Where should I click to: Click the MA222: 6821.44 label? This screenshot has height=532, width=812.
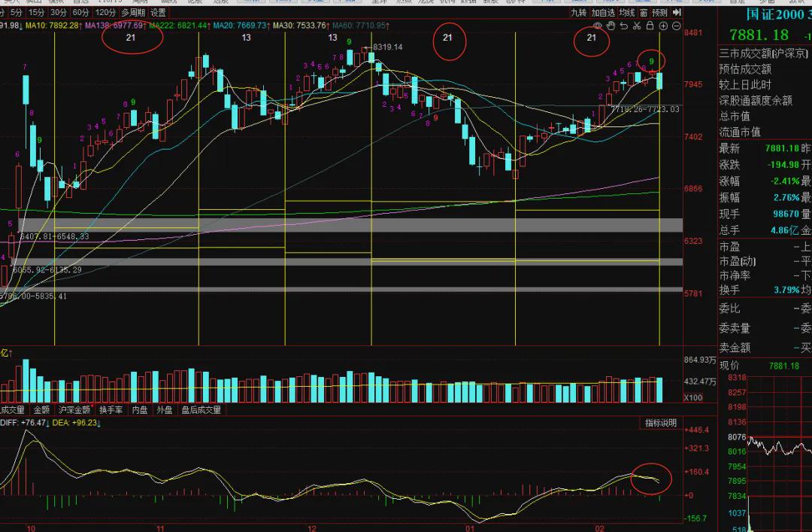[x=180, y=26]
